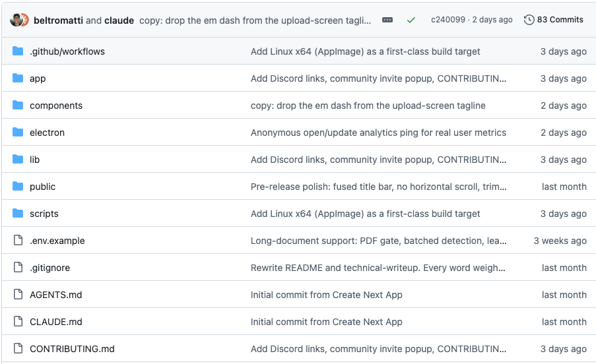Click the file icon for AGENTS.md
The width and height of the screenshot is (596, 364).
(x=18, y=294)
